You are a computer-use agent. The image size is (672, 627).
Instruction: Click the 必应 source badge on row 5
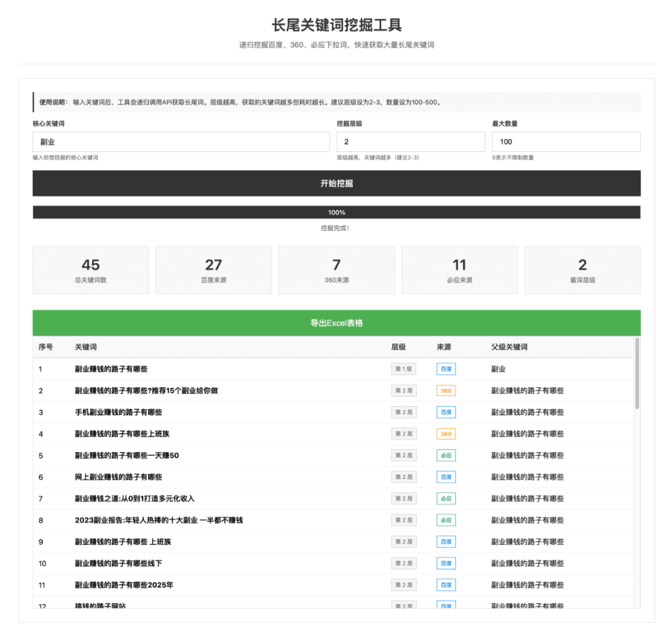pyautogui.click(x=446, y=455)
